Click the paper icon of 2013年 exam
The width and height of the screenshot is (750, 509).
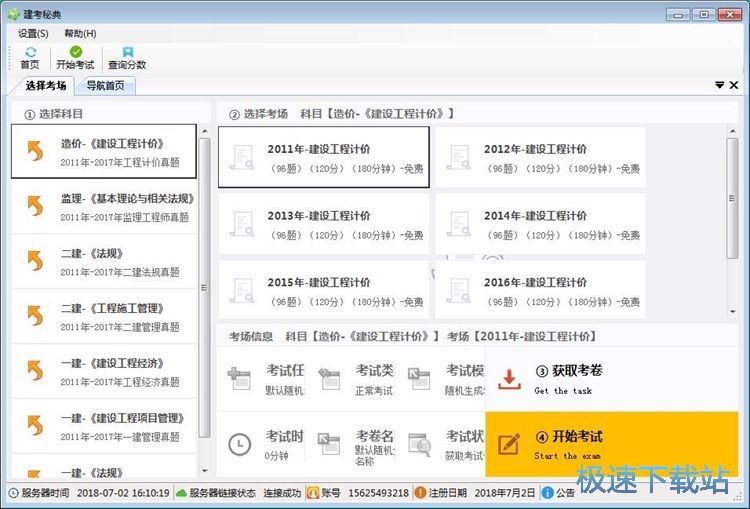click(x=242, y=224)
